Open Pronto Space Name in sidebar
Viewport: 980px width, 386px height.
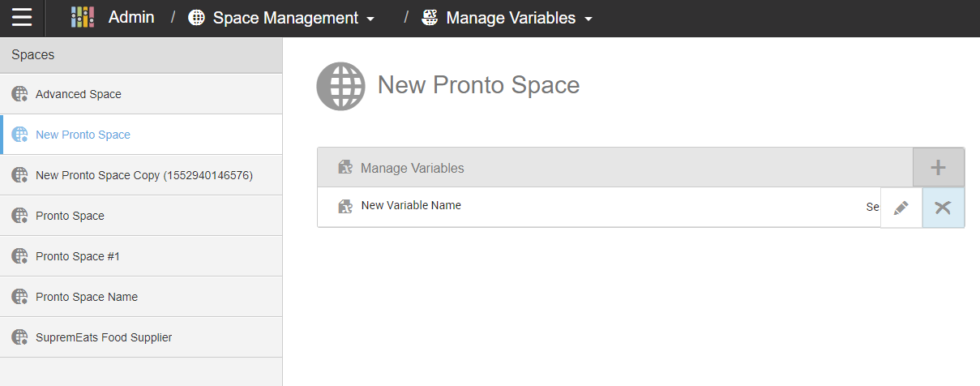[87, 297]
